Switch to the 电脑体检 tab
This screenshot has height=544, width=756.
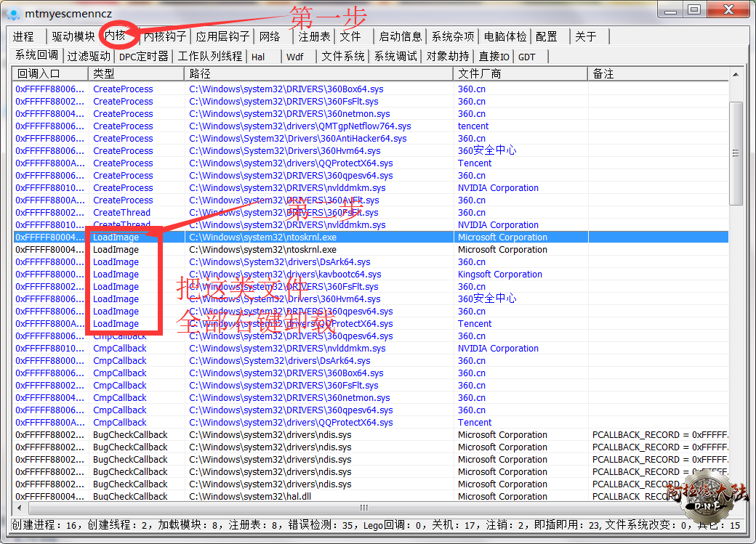click(505, 36)
